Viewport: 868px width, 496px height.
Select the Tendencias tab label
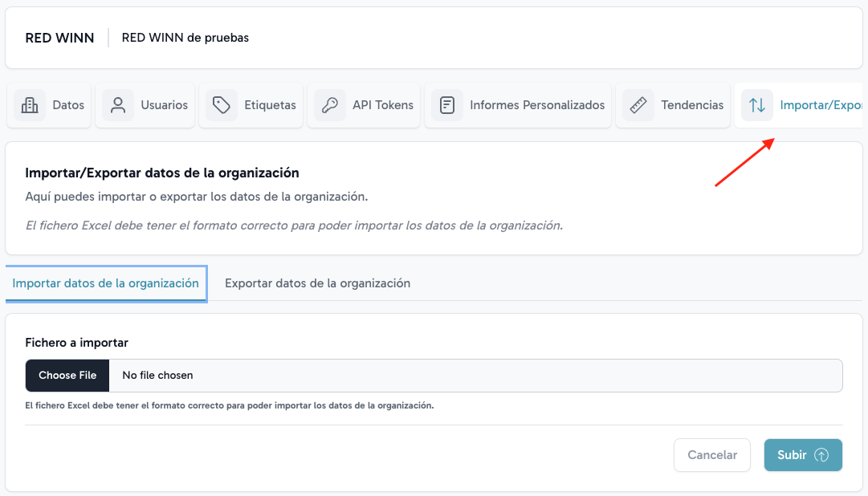pos(692,105)
